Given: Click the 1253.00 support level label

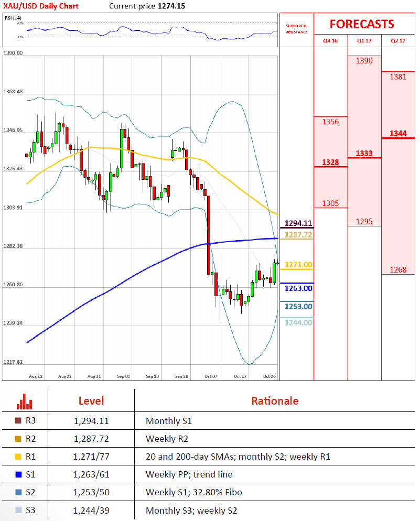Looking at the screenshot, I should (298, 306).
